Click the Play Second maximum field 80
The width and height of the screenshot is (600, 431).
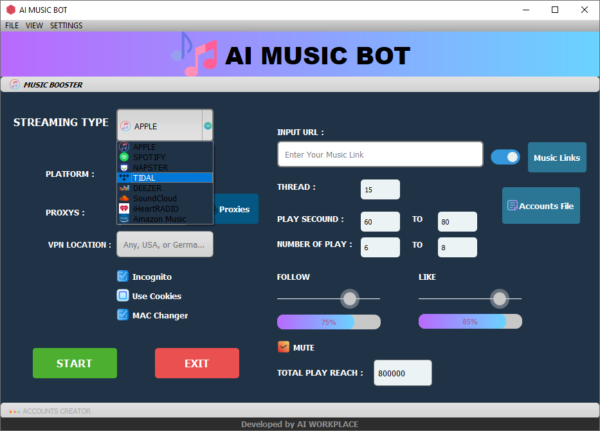coord(457,222)
